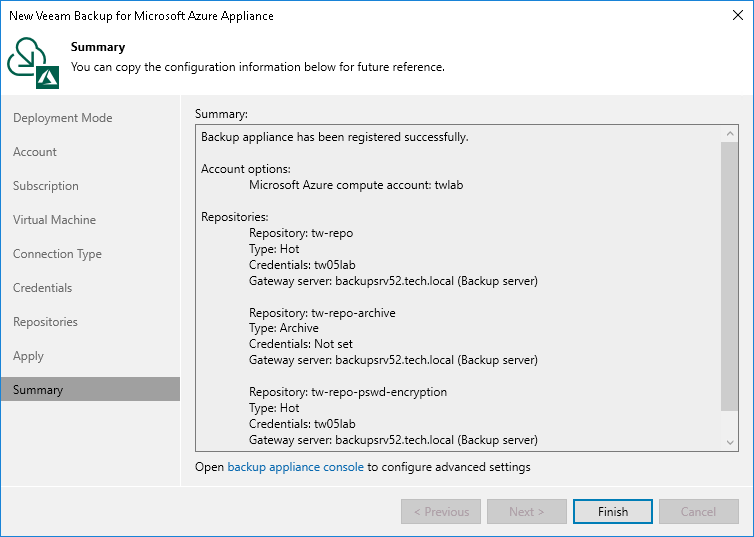The width and height of the screenshot is (754, 537).
Task: Click the Cancel button
Action: (698, 512)
